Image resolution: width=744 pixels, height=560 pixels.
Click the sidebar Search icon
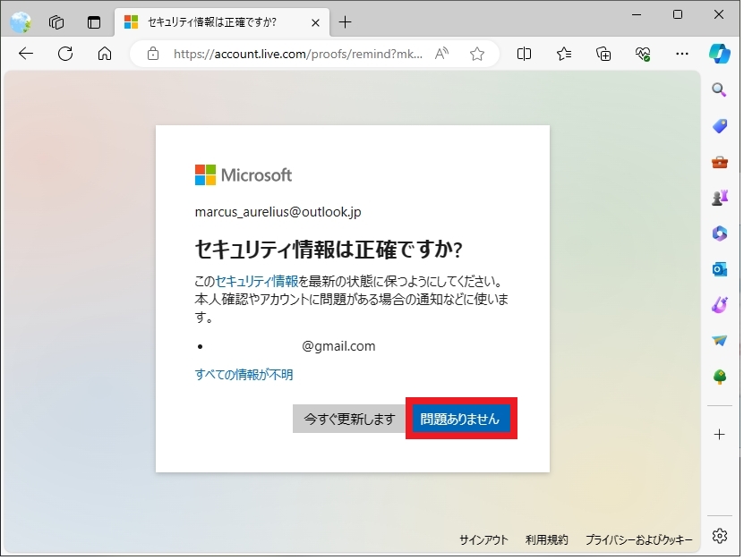[x=719, y=89]
